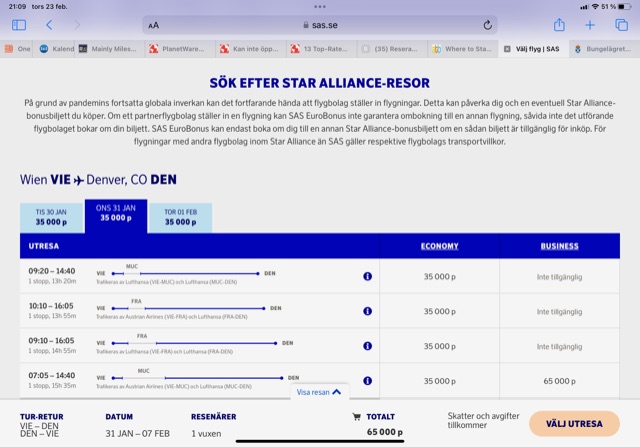The height and width of the screenshot is (447, 640).
Task: Open a new Safari tab
Action: click(590, 25)
